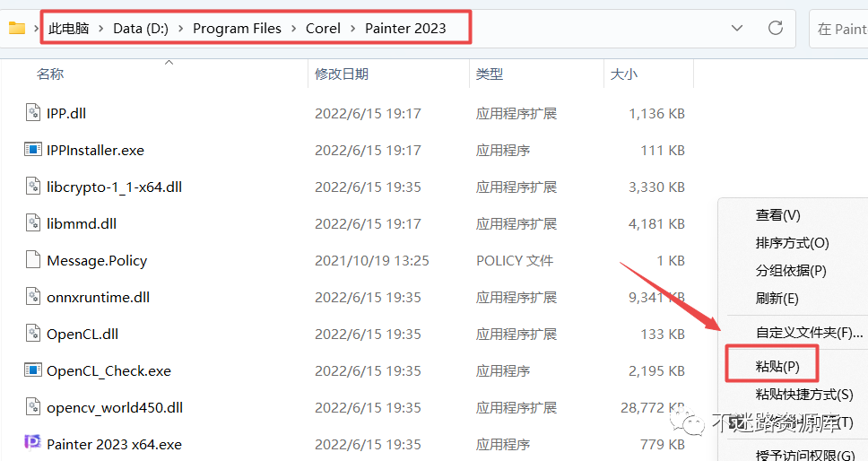
Task: Click the Painter 2023 x64.exe icon
Action: (x=33, y=443)
